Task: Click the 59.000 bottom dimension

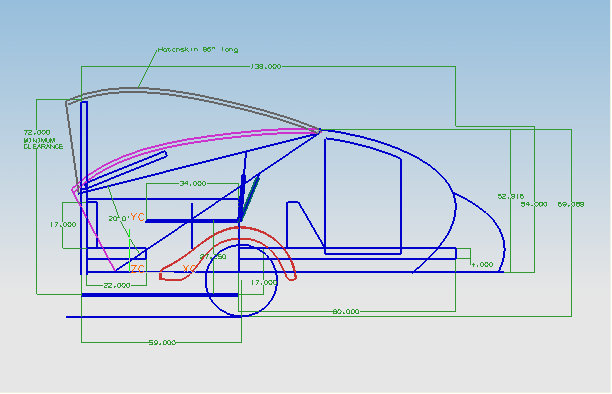Action: [x=162, y=342]
